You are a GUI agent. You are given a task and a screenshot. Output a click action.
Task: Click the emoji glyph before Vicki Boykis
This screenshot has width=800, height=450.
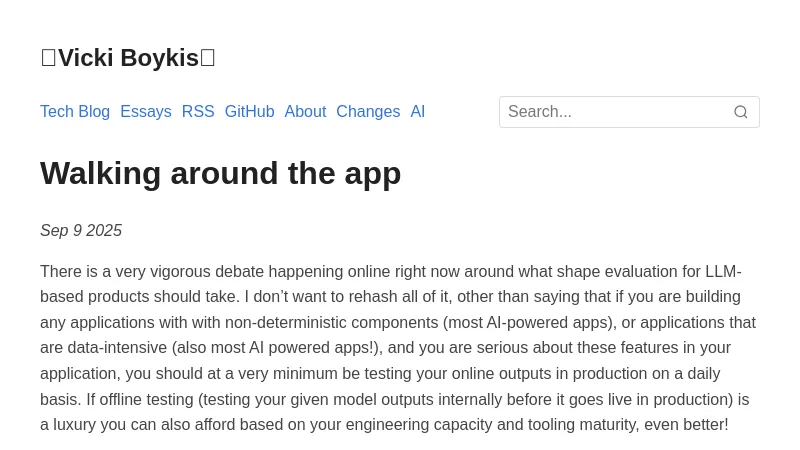(x=48, y=58)
